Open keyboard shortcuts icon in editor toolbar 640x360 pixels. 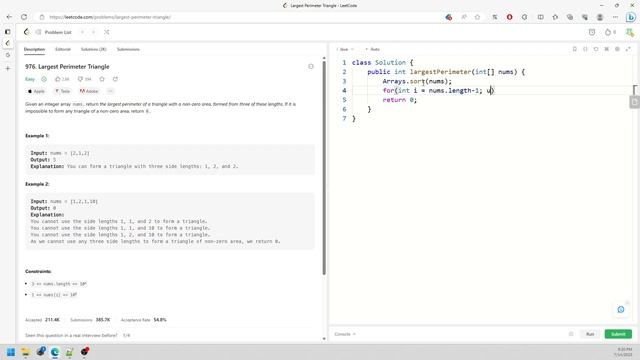pyautogui.click(x=607, y=49)
